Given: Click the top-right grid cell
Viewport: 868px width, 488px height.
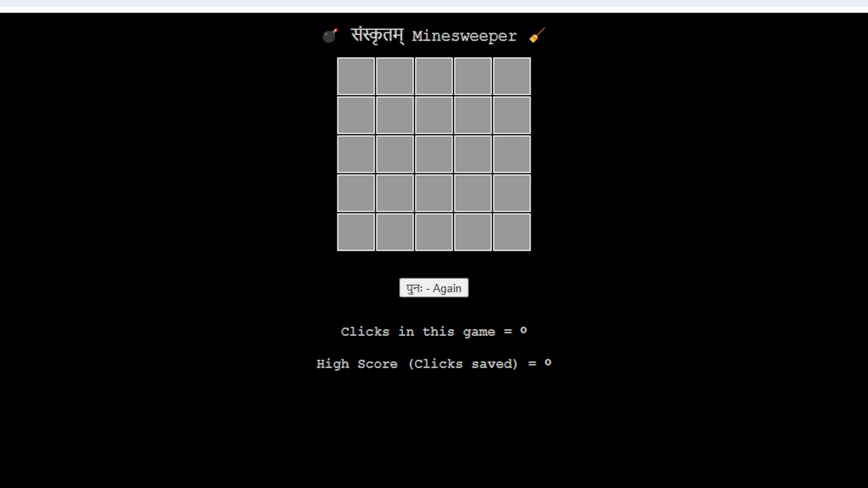Looking at the screenshot, I should [x=511, y=75].
